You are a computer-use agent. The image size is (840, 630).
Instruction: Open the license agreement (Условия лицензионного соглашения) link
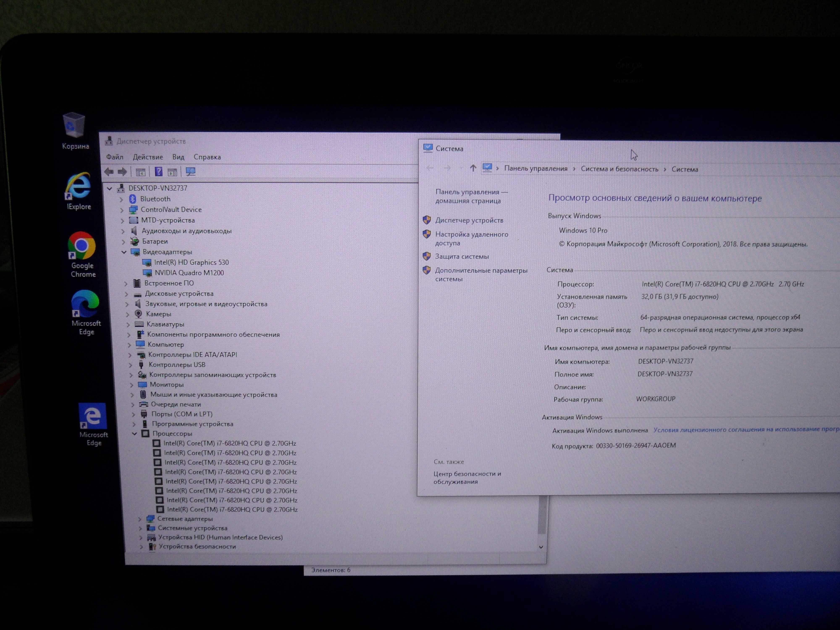coord(746,429)
